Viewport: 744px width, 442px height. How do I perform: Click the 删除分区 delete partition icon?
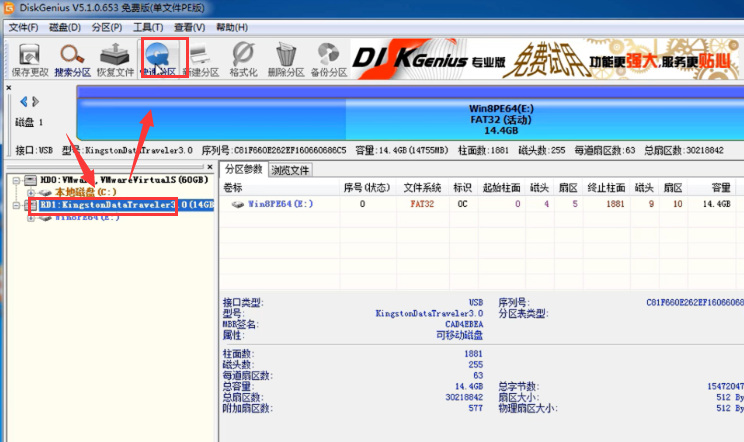[x=286, y=58]
